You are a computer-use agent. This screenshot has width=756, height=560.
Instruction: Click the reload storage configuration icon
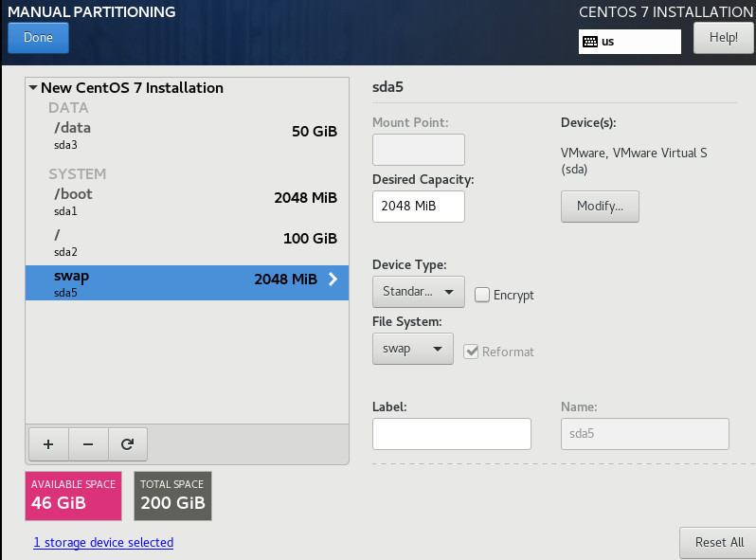(x=127, y=443)
